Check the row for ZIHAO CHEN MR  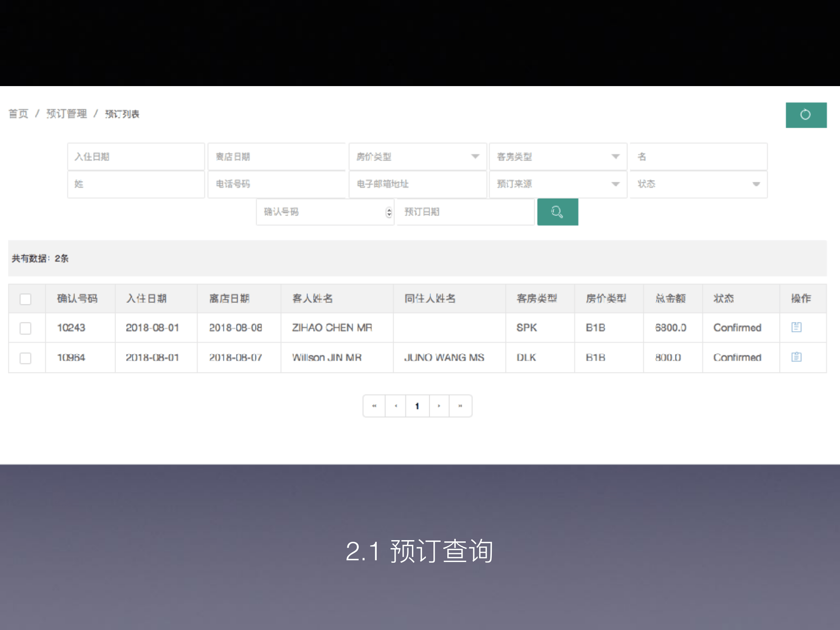pos(26,328)
